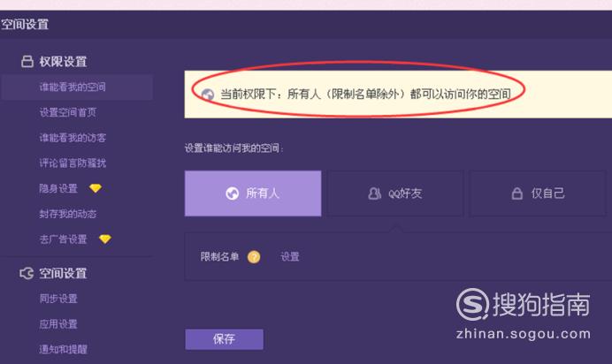This screenshot has width=612, height=364.
Task: Select QQ好友 access option
Action: pyautogui.click(x=395, y=193)
